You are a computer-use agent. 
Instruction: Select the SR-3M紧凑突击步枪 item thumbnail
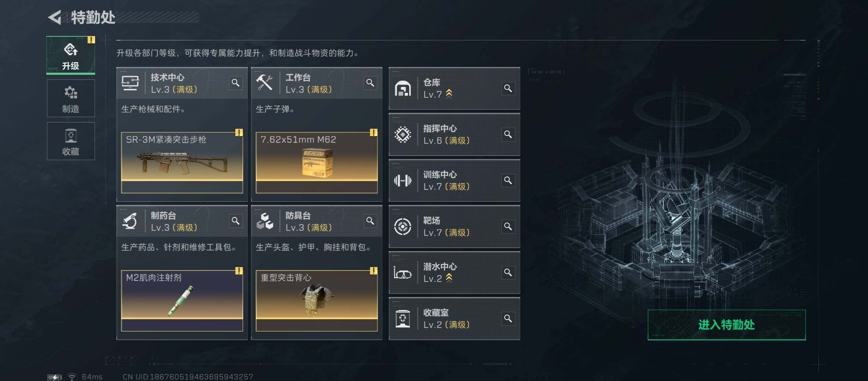pos(182,162)
